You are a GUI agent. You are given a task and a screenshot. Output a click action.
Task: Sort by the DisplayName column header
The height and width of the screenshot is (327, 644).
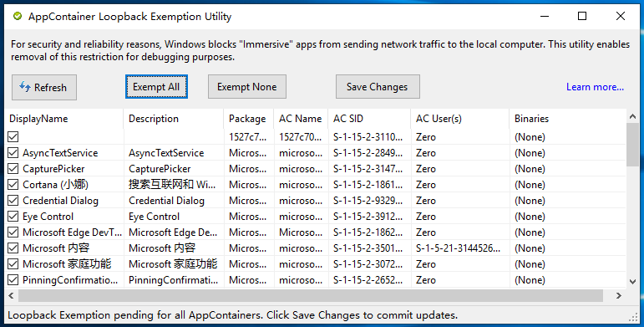coord(64,119)
